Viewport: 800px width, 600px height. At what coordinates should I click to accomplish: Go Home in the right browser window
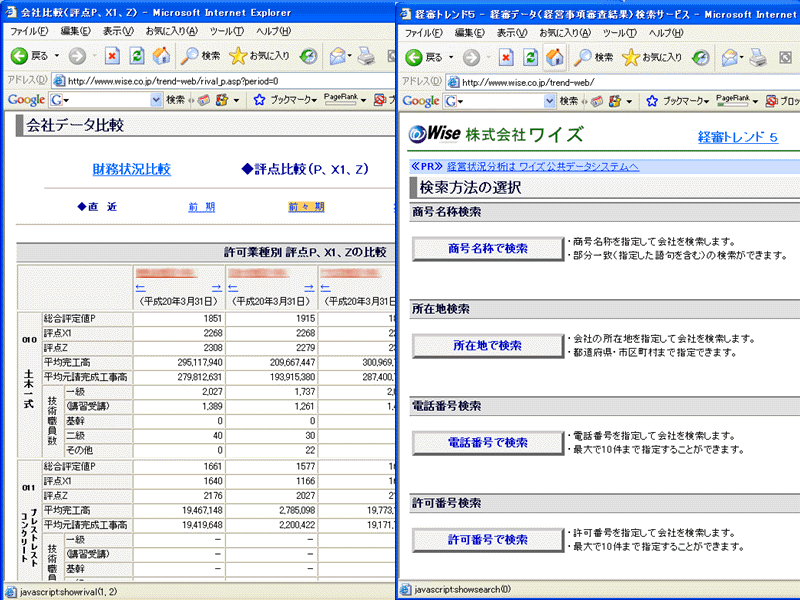pyautogui.click(x=554, y=56)
